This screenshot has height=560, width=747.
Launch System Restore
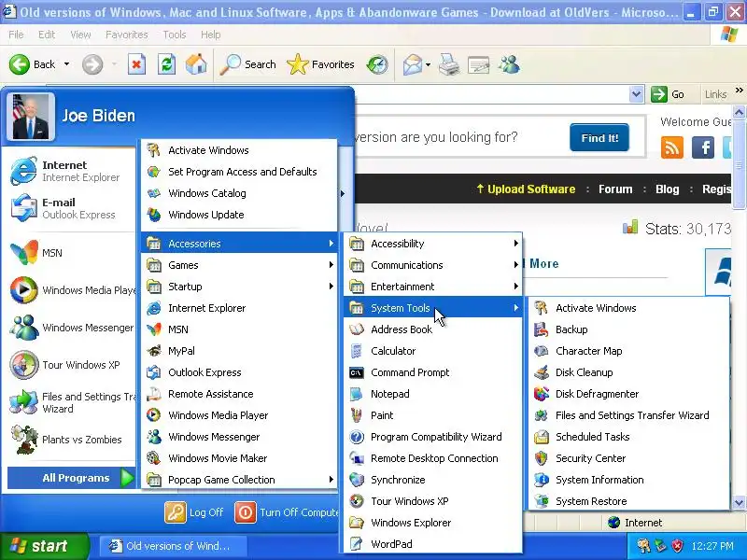(x=628, y=501)
